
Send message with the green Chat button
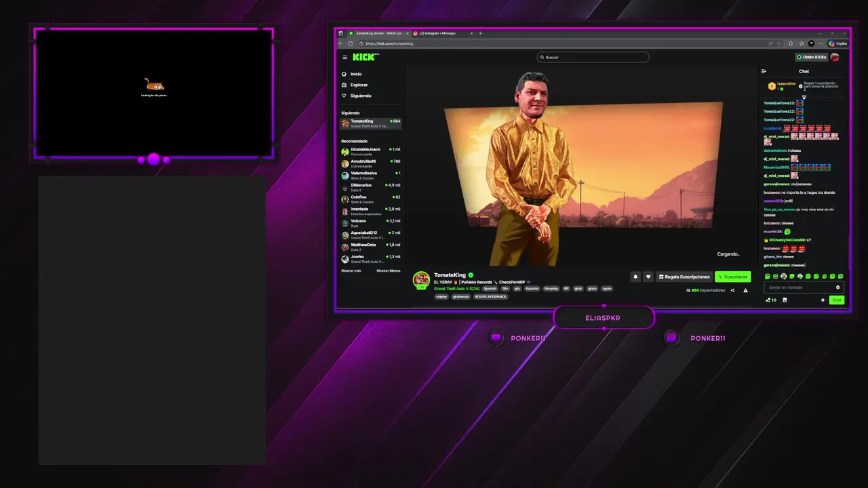click(x=837, y=300)
